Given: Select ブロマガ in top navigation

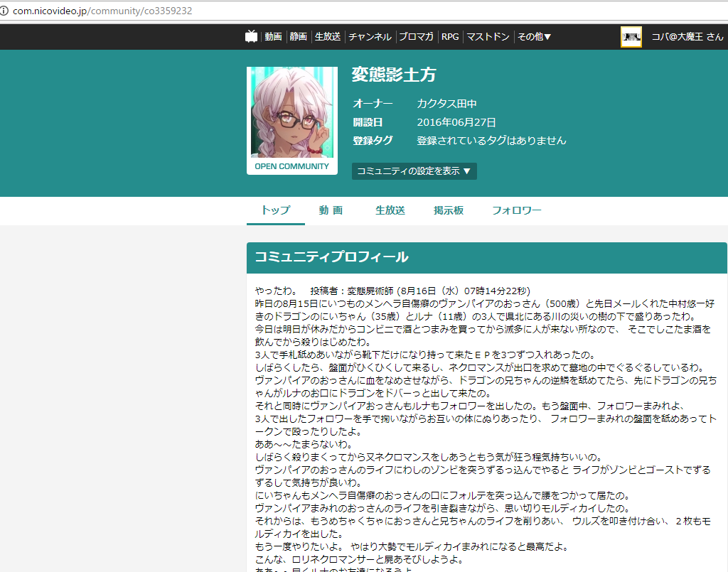Looking at the screenshot, I should pos(416,37).
